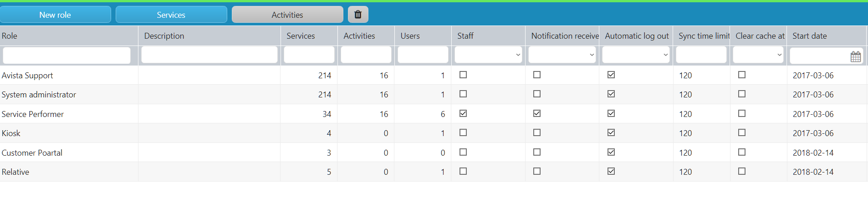The width and height of the screenshot is (868, 213).
Task: Select the System administrator role
Action: click(39, 95)
